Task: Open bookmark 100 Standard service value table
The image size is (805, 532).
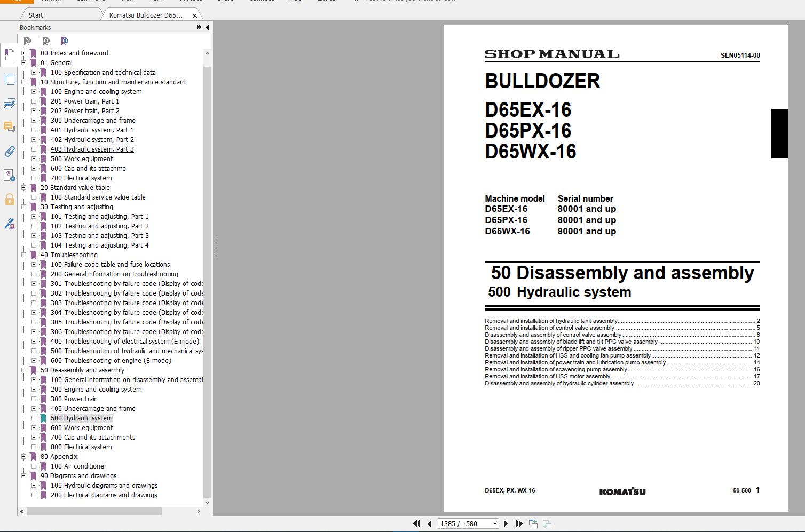Action: (x=98, y=197)
